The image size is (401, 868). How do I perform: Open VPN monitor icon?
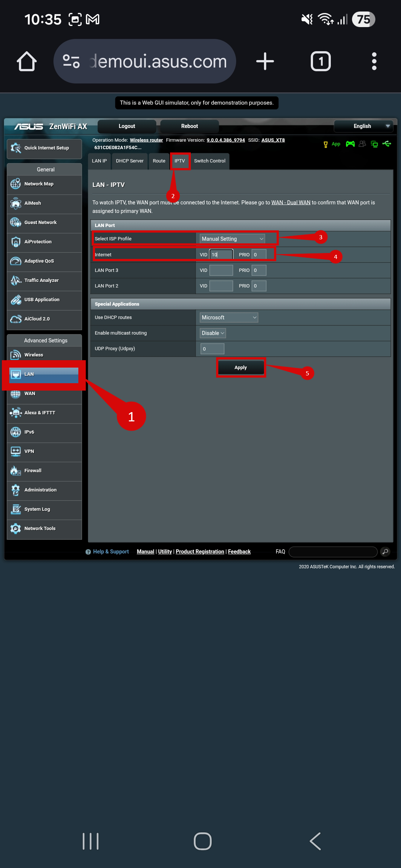coord(16,451)
